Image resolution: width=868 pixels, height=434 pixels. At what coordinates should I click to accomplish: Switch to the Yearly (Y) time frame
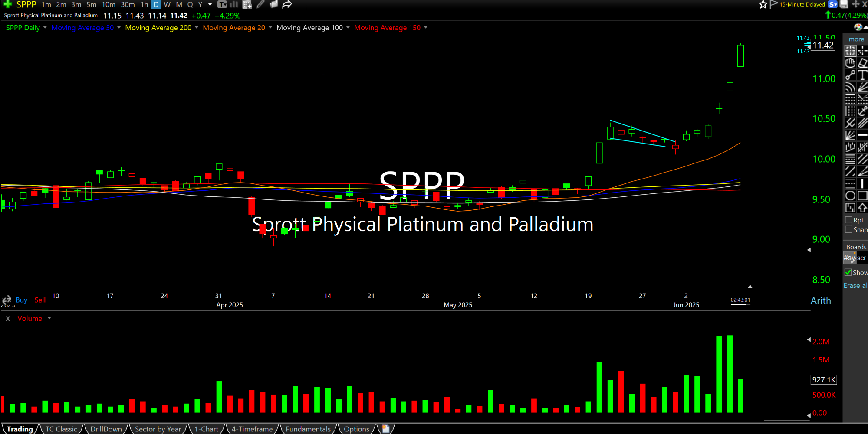click(200, 4)
